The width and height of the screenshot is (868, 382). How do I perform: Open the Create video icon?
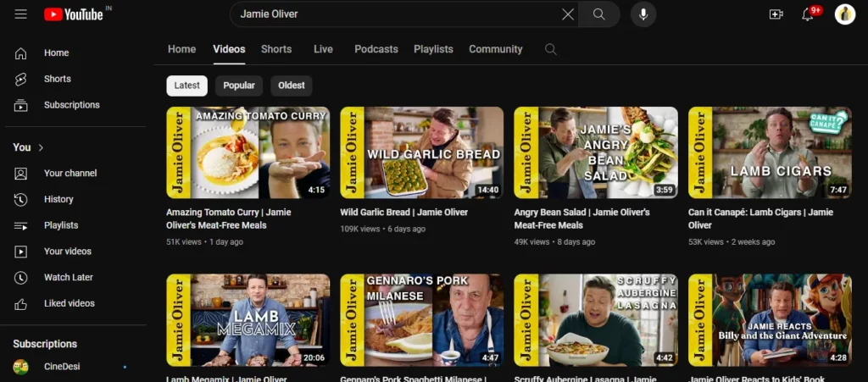(x=776, y=14)
